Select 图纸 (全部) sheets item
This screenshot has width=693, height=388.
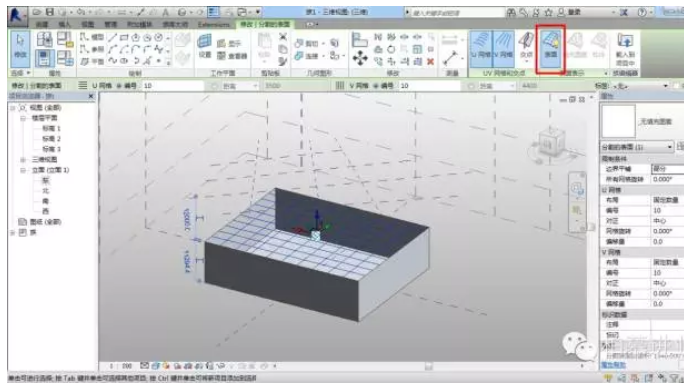click(x=46, y=222)
